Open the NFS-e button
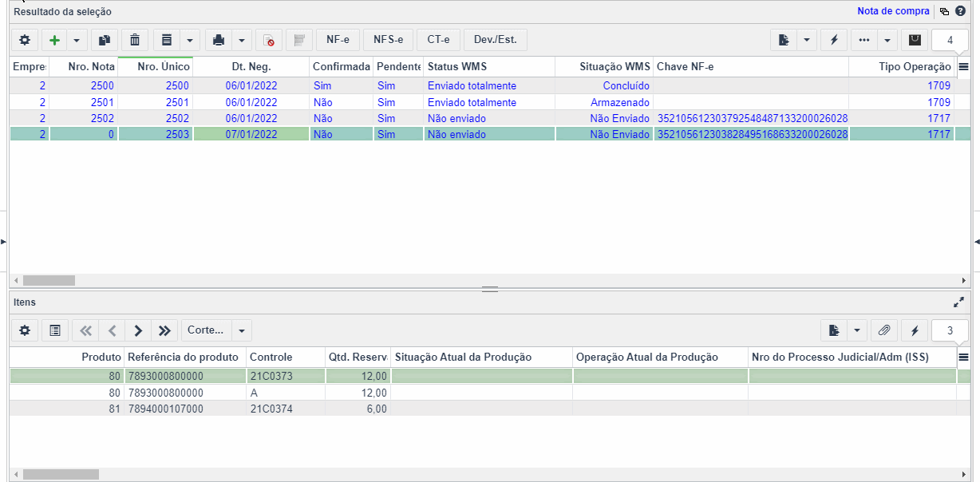Viewport: 980px width, 482px height. point(389,40)
